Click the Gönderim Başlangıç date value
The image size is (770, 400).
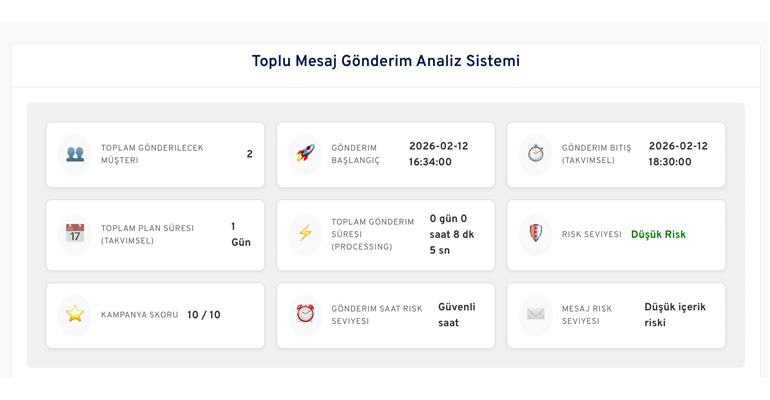click(x=438, y=147)
